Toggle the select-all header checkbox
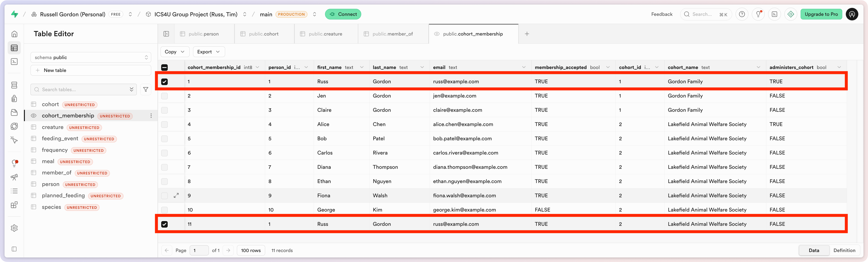 (164, 67)
